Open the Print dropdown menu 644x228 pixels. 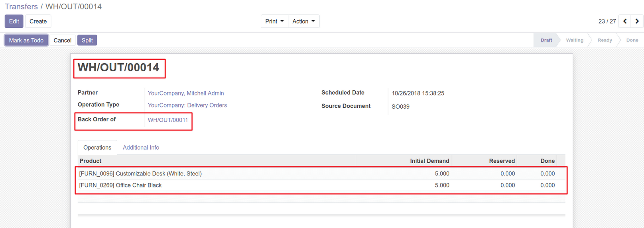tap(274, 21)
